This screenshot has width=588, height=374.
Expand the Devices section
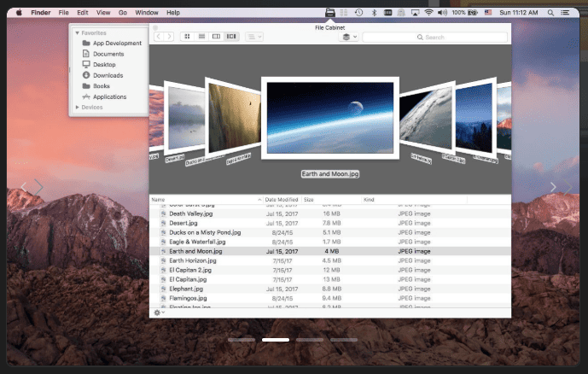coord(78,108)
